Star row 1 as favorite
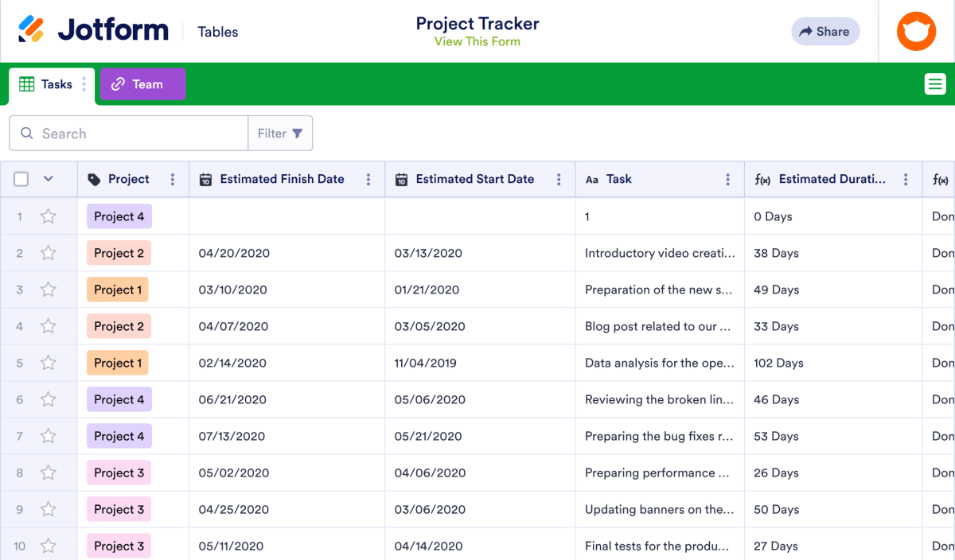 coord(48,216)
